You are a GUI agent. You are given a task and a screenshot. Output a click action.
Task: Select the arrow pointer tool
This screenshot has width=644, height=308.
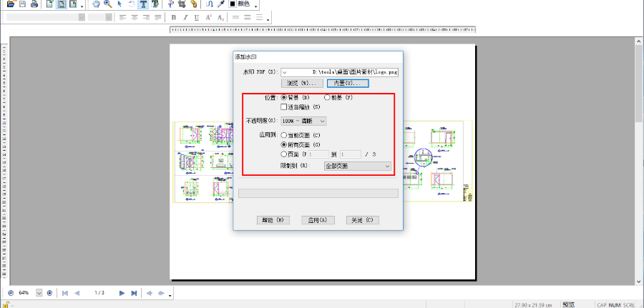point(120,4)
